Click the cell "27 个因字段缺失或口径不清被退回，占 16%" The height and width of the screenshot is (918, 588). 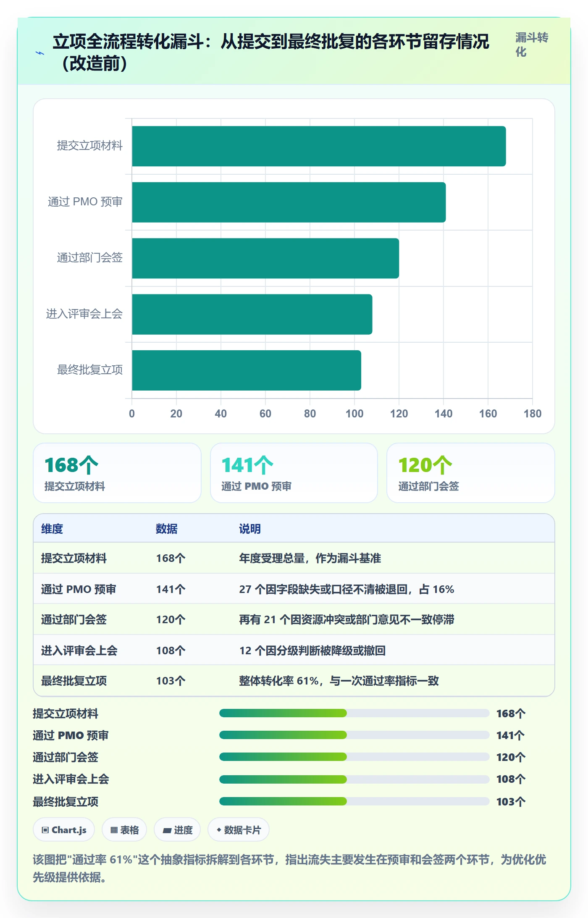(346, 589)
